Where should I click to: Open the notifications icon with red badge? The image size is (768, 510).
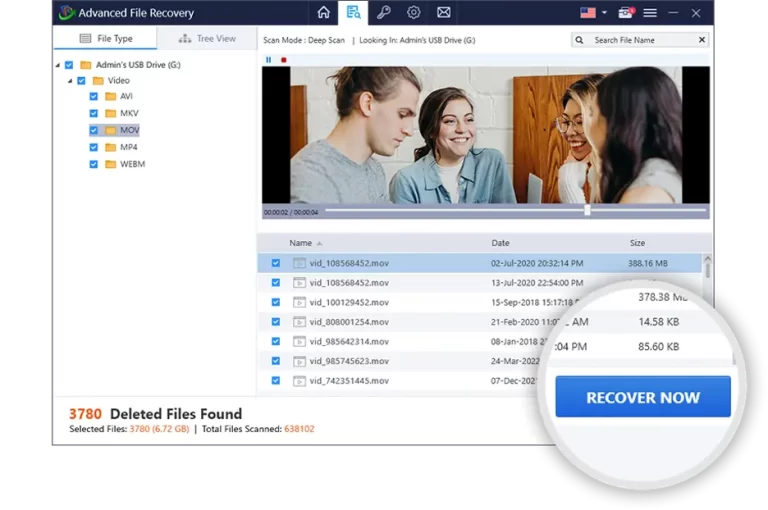point(626,13)
